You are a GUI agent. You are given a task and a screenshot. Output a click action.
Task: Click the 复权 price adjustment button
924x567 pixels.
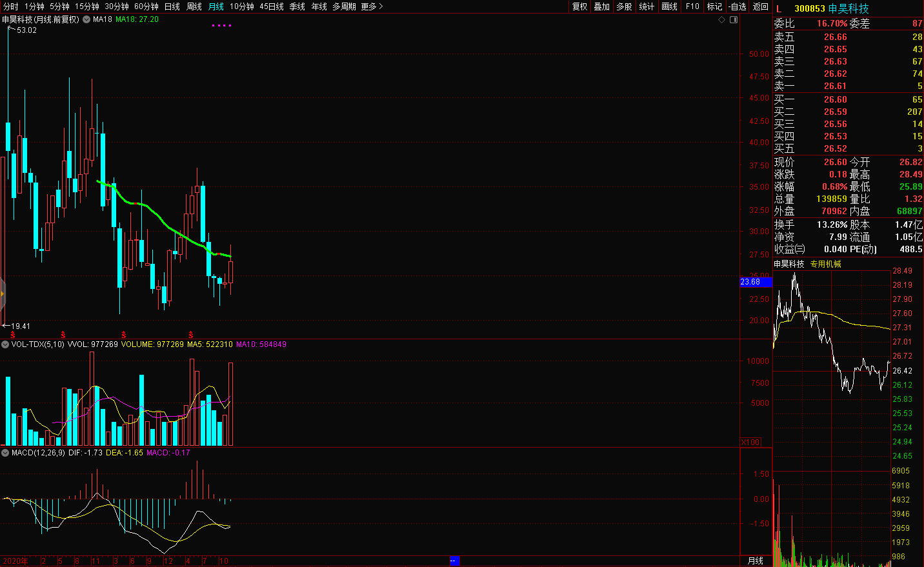[580, 6]
